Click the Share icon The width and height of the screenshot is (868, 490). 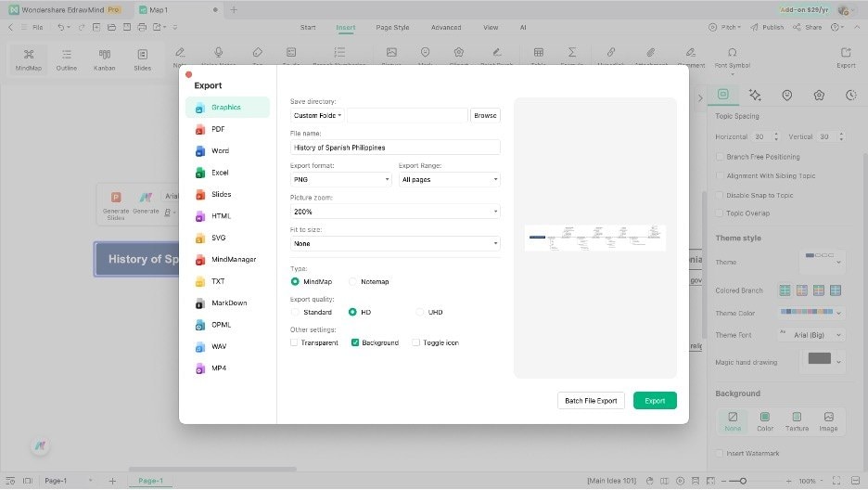[807, 27]
